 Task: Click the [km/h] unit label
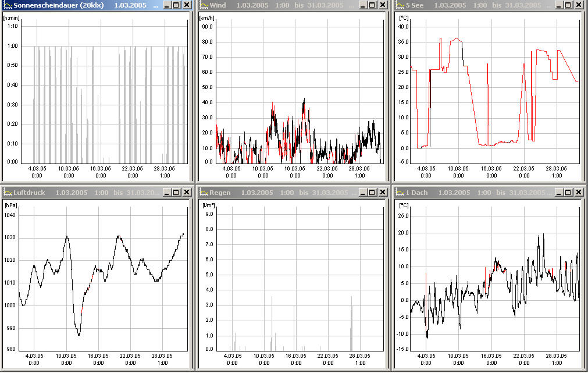click(208, 18)
